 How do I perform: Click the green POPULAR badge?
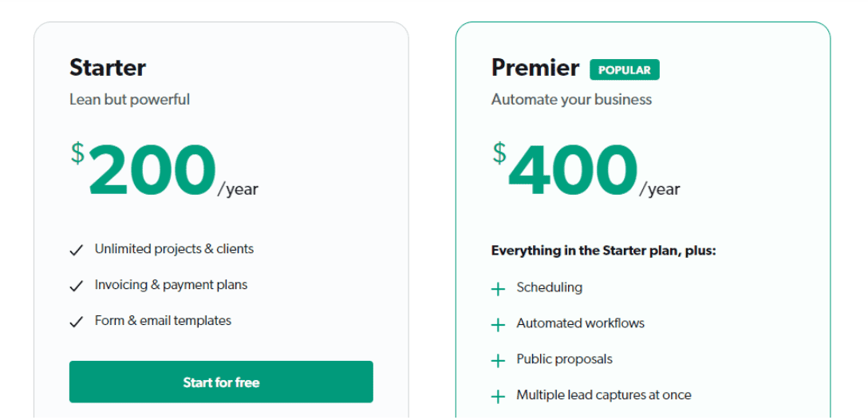625,69
